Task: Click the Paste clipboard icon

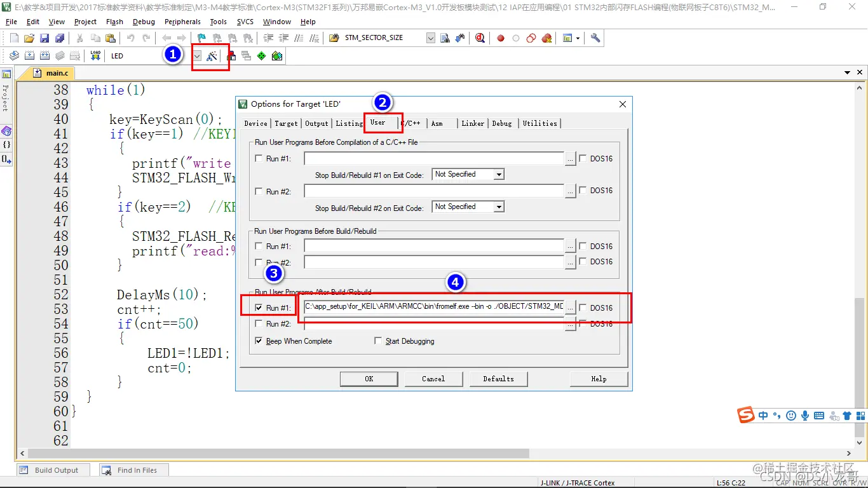Action: click(x=111, y=38)
